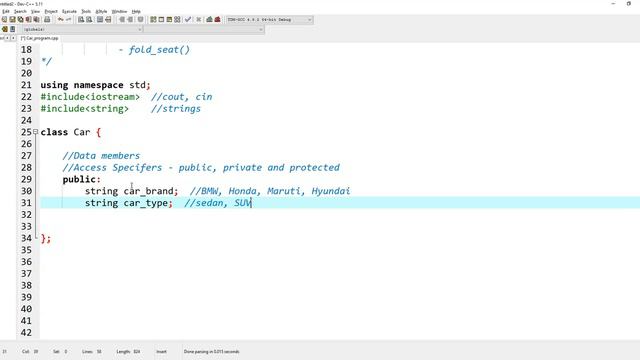This screenshot has height=360, width=640.
Task: Click the Goto line icon
Action: [x=108, y=20]
